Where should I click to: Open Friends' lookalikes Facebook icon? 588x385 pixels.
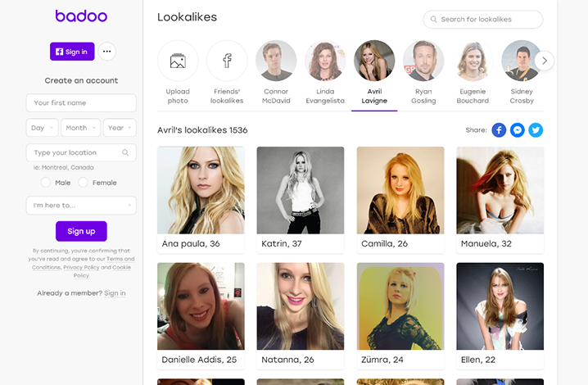point(227,61)
